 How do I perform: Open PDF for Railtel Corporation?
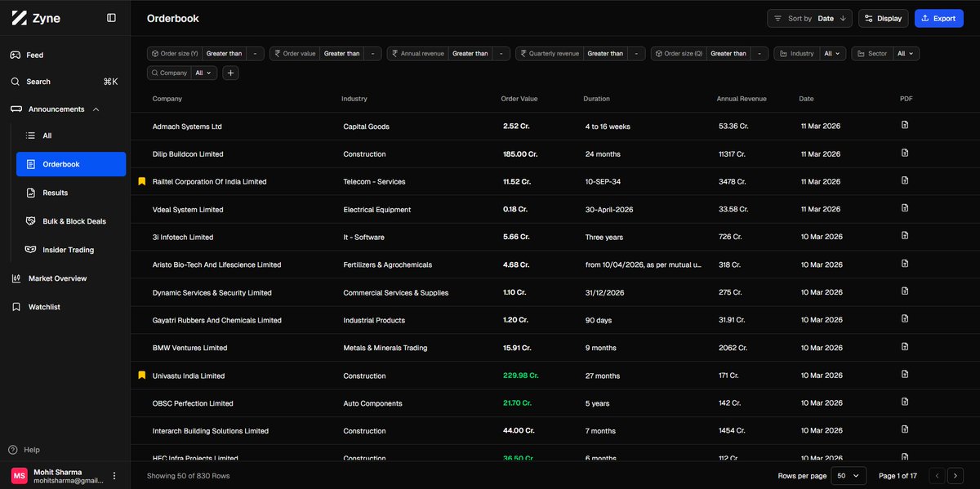pos(905,180)
